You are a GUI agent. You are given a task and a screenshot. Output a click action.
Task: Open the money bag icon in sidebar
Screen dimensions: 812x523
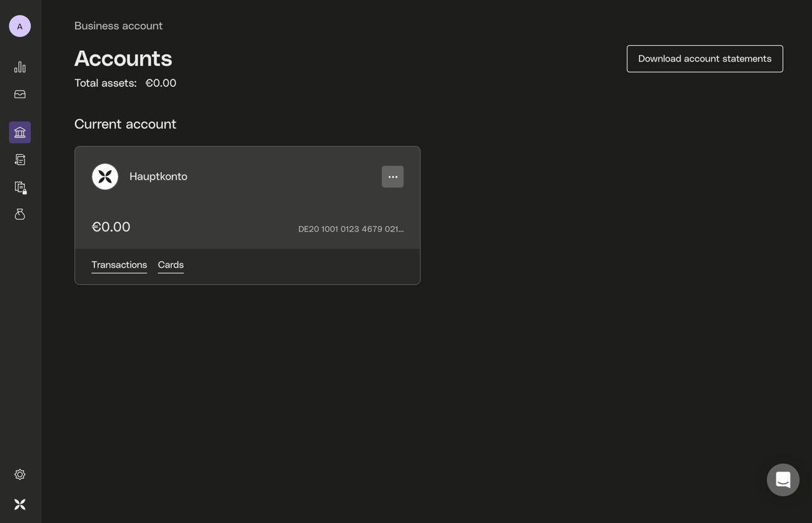[x=20, y=215]
